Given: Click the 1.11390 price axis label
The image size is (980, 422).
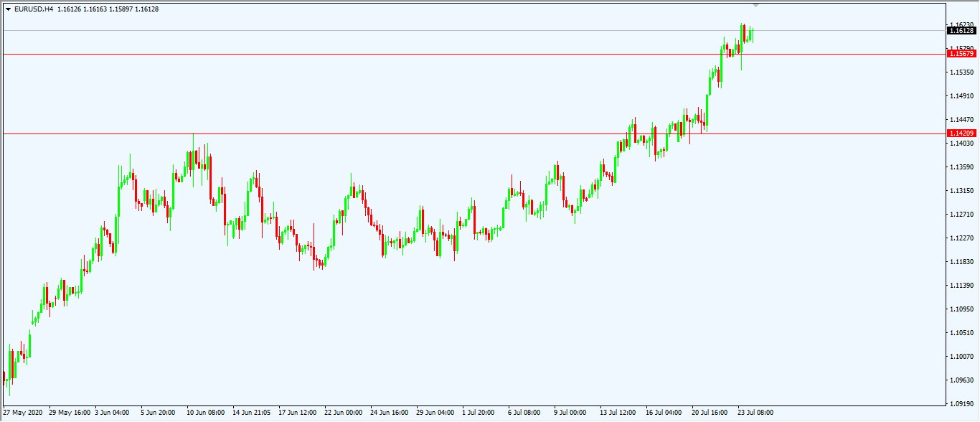Looking at the screenshot, I should point(962,286).
